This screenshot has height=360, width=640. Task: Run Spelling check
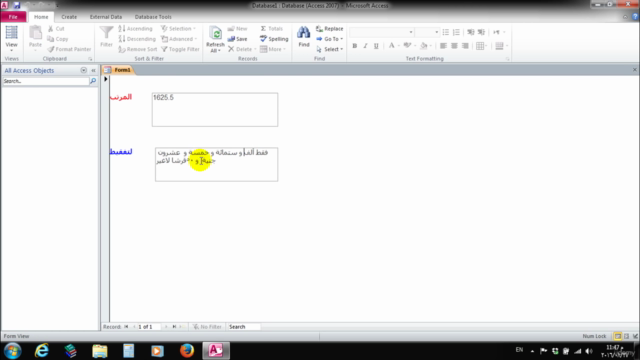coord(274,39)
